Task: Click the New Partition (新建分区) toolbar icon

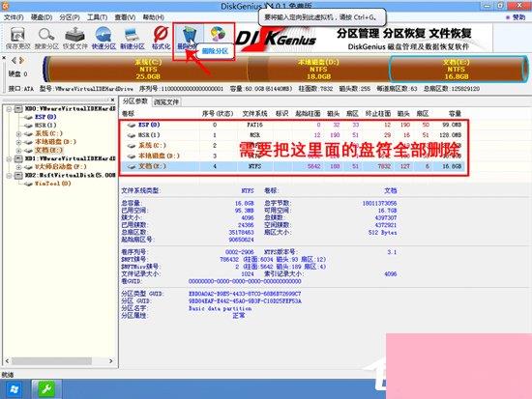Action: coord(132,38)
